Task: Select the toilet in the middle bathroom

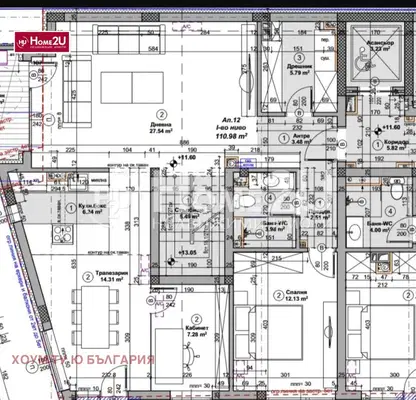Action: 246,200
